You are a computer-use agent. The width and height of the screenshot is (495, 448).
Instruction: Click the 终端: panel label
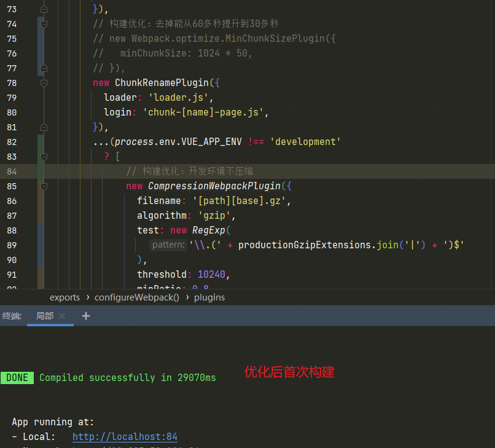coord(12,316)
